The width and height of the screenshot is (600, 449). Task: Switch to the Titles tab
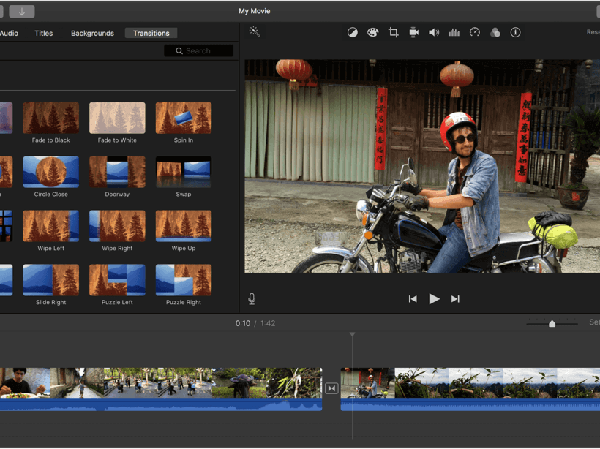click(x=44, y=33)
